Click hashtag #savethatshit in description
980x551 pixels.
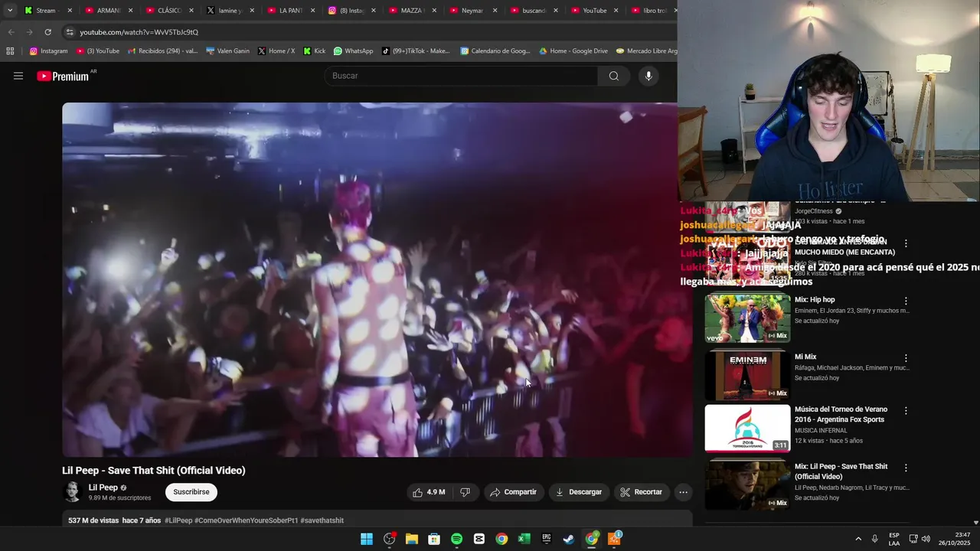click(x=322, y=520)
